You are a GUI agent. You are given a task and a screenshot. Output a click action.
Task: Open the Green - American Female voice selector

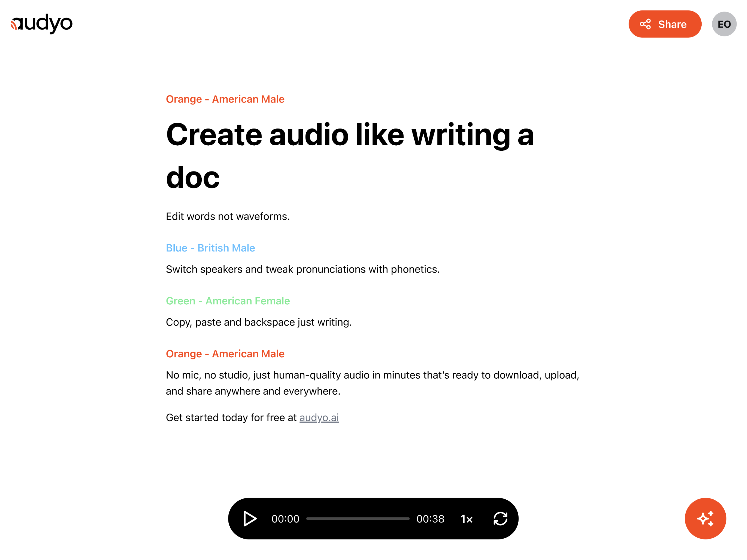click(x=228, y=301)
